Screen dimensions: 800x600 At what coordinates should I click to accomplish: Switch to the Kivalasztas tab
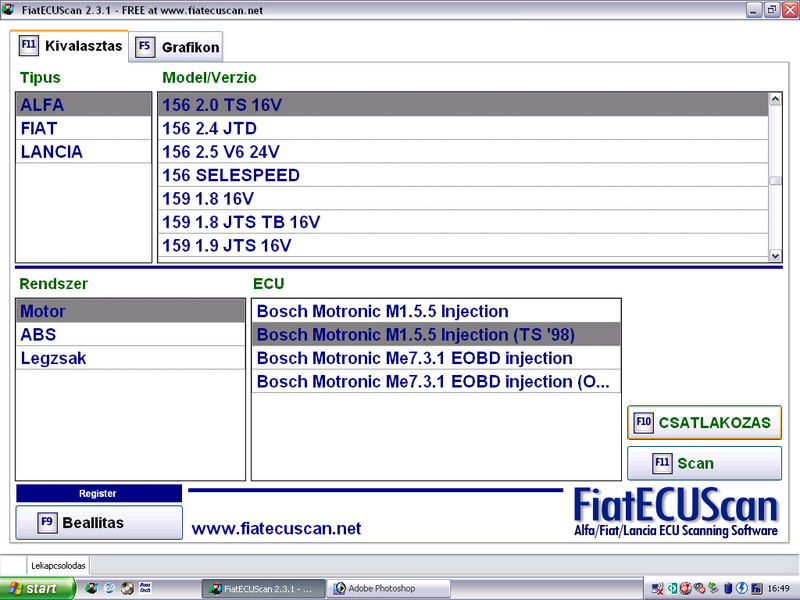(69, 46)
